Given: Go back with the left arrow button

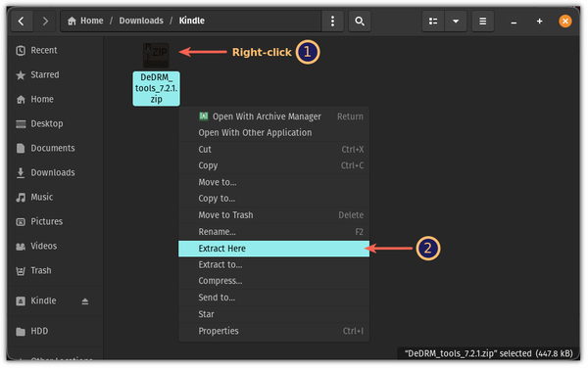Looking at the screenshot, I should coord(22,21).
